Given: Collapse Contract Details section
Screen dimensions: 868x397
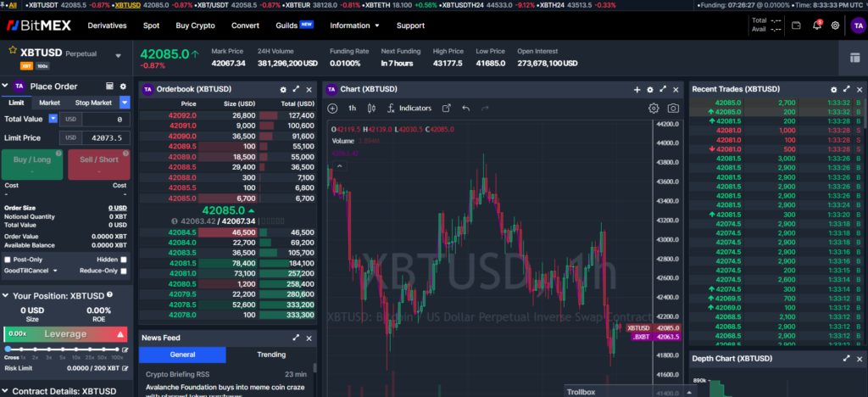Looking at the screenshot, I should (x=6, y=391).
